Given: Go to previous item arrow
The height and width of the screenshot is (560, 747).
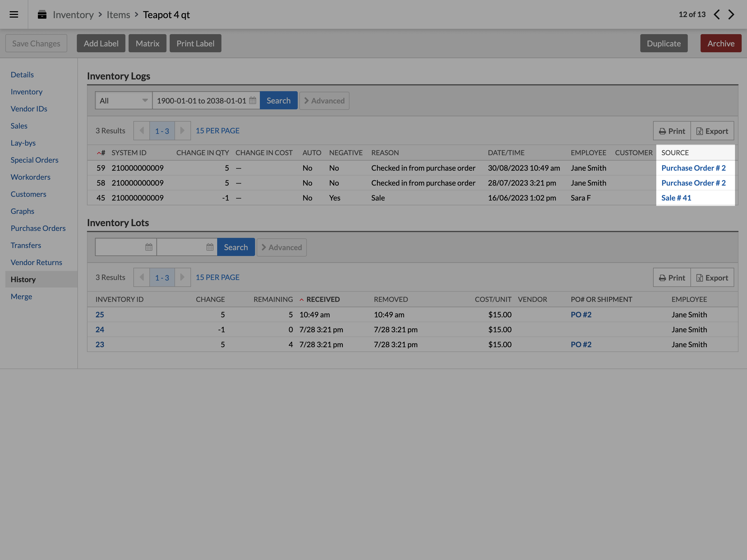Looking at the screenshot, I should pos(717,14).
